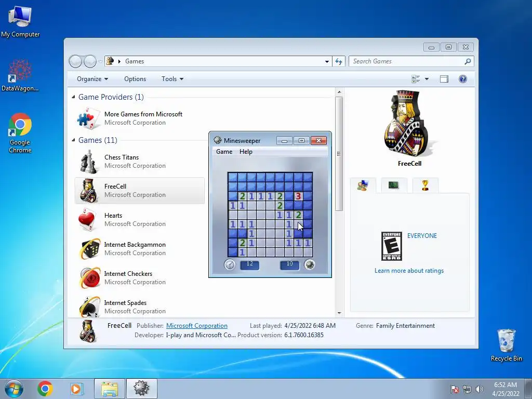Minimize the Minesweeper window

click(284, 140)
